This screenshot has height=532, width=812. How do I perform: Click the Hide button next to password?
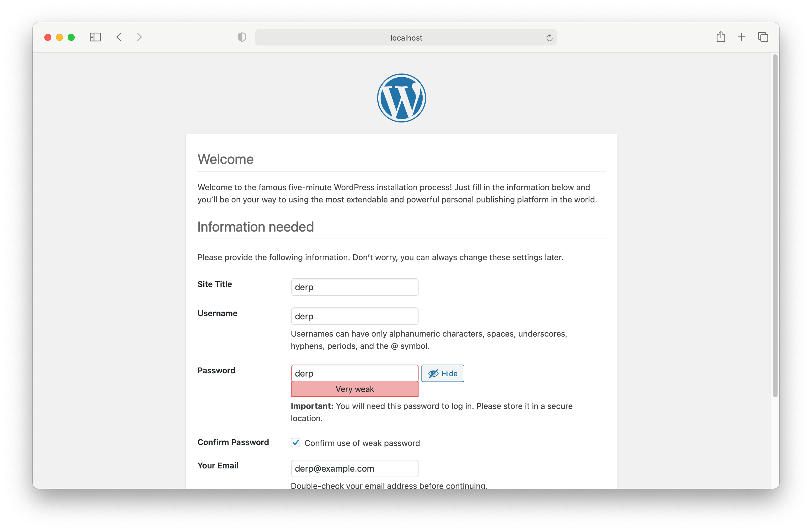coord(443,373)
